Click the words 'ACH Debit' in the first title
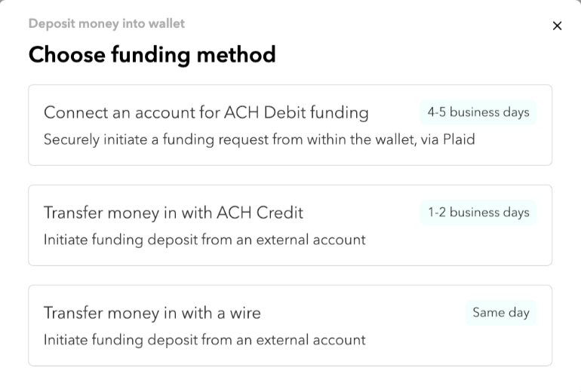 click(x=260, y=113)
